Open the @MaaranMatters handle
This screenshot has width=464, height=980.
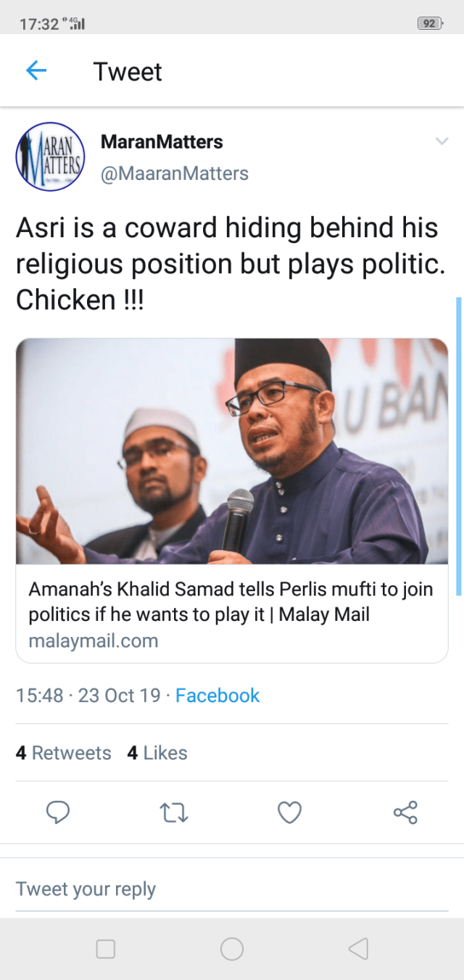(x=175, y=174)
